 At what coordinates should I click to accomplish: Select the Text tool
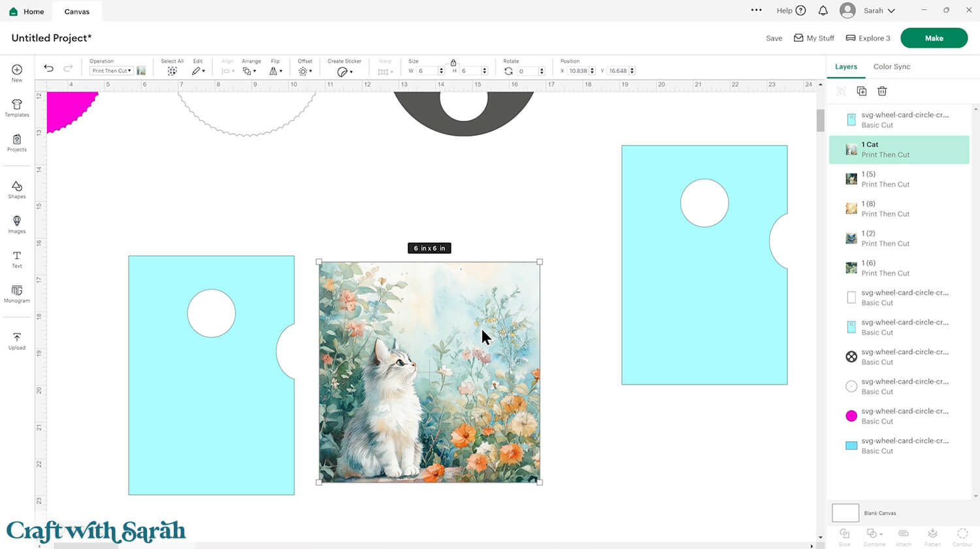tap(17, 259)
